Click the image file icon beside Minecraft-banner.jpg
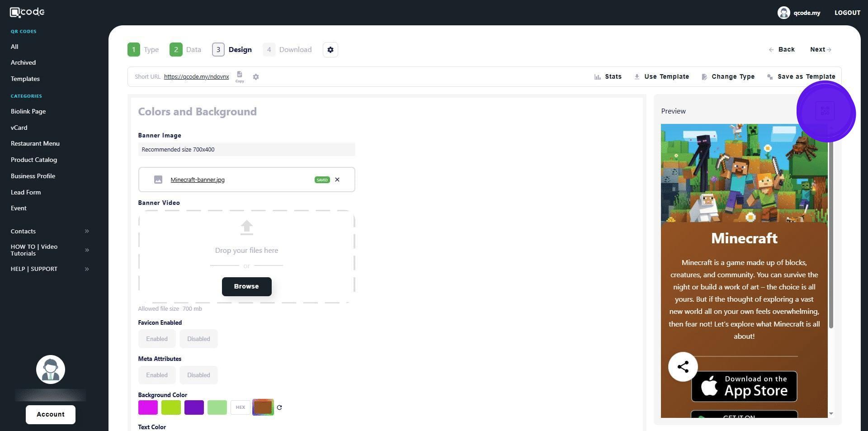Viewport: 868px width, 431px height. [158, 180]
